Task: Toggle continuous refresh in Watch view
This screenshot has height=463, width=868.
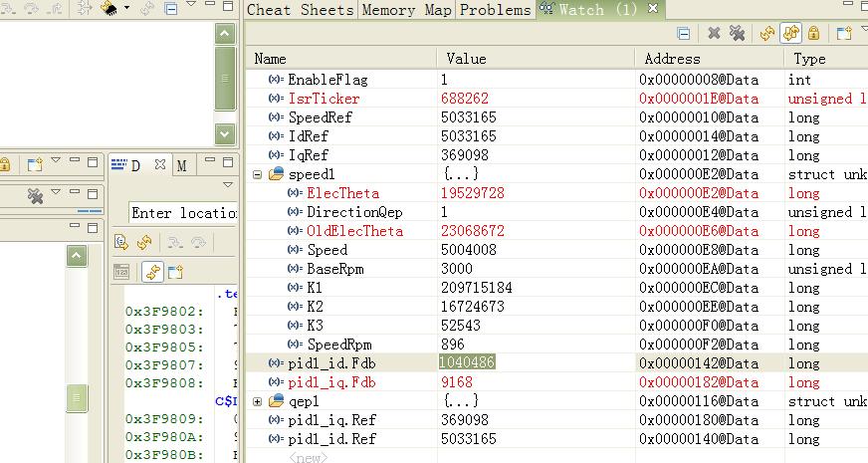Action: (790, 33)
